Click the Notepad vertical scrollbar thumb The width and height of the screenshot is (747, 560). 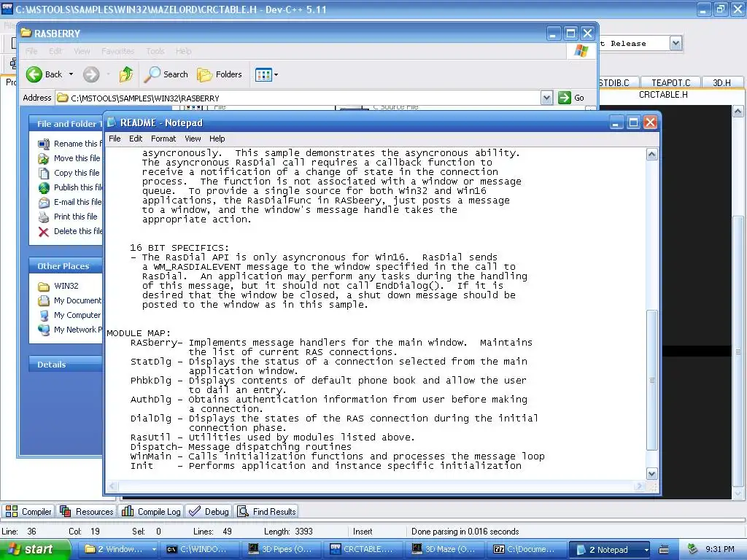pyautogui.click(x=651, y=380)
